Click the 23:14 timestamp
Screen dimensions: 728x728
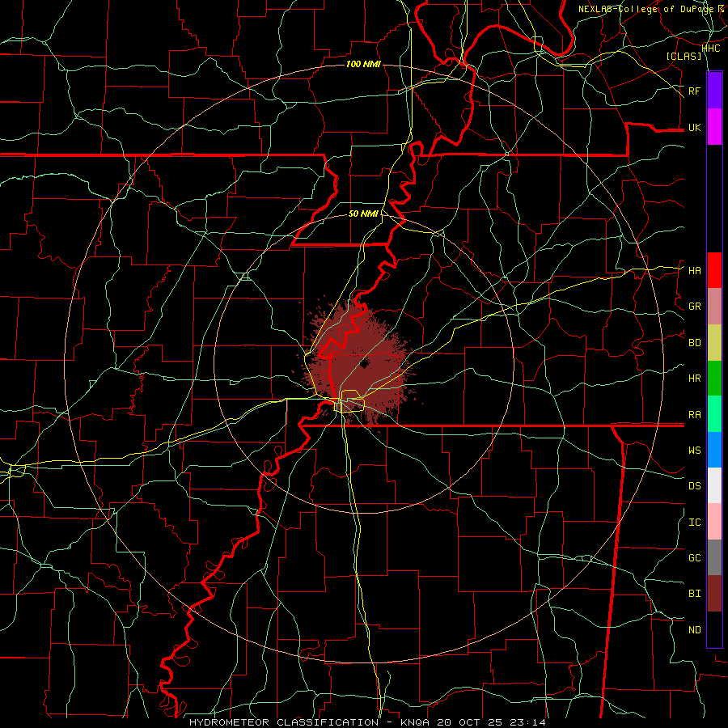pos(527,722)
